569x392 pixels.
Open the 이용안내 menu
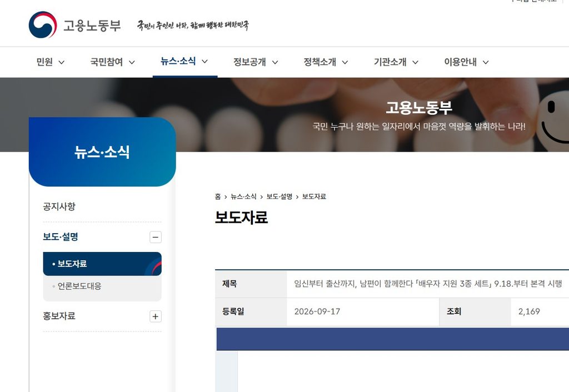tap(461, 62)
